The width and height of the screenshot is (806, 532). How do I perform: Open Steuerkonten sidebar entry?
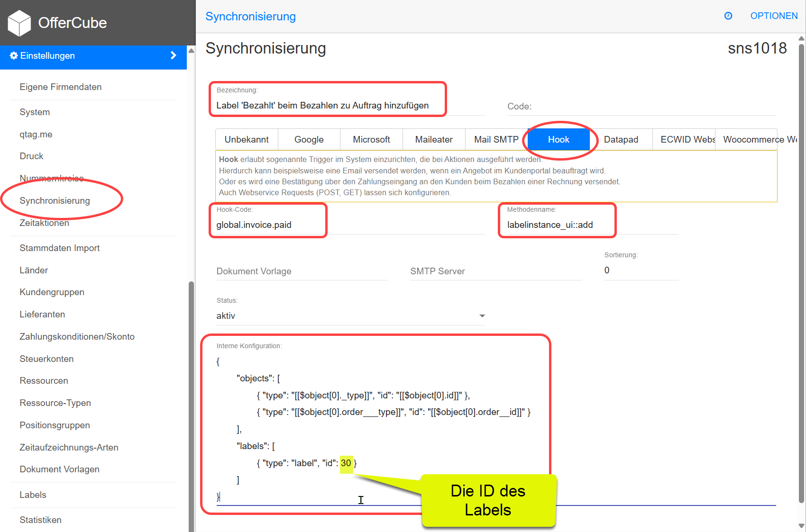point(46,359)
